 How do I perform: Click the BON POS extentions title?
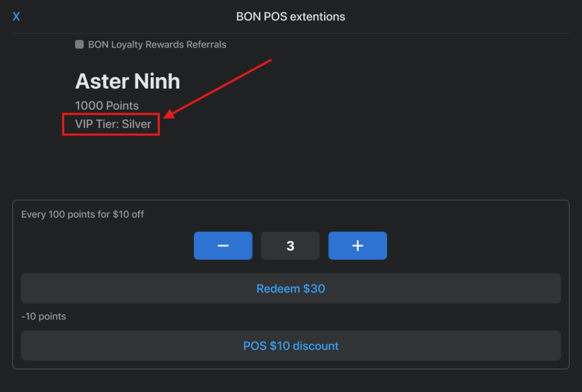290,17
